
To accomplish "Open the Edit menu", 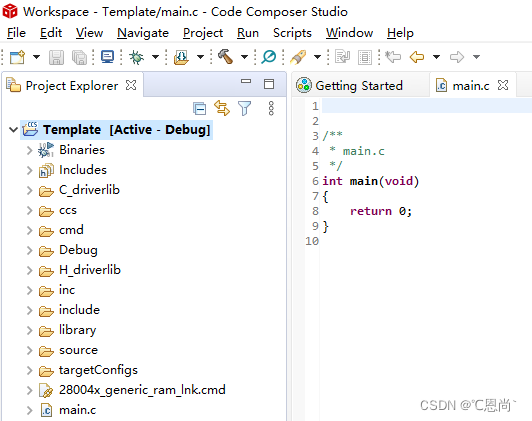I will (x=51, y=33).
